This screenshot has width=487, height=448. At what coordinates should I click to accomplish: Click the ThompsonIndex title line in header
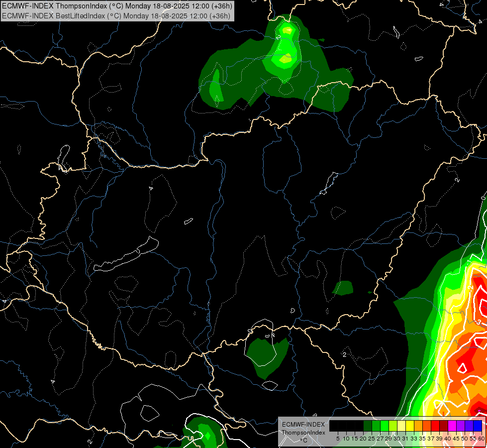pyautogui.click(x=117, y=6)
